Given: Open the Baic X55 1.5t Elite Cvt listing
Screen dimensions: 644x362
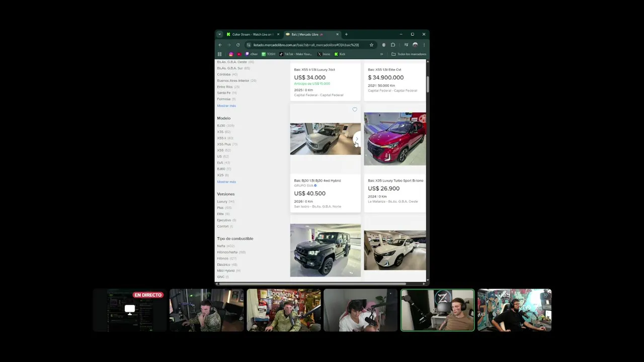Looking at the screenshot, I should point(384,69).
